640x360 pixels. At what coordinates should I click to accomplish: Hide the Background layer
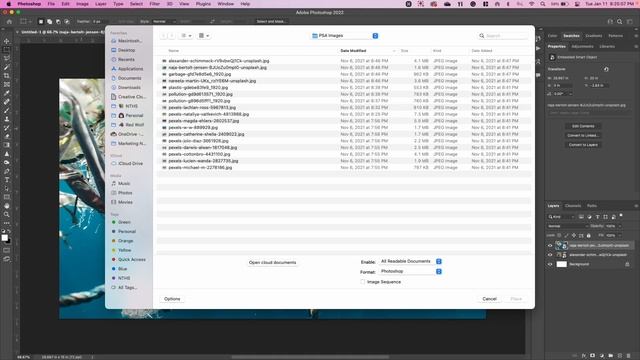click(x=550, y=264)
